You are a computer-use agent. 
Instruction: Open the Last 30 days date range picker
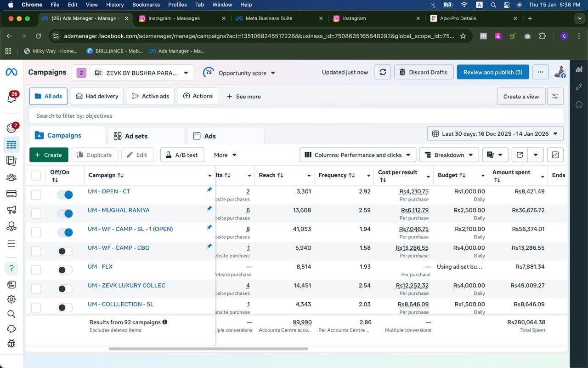pos(495,134)
